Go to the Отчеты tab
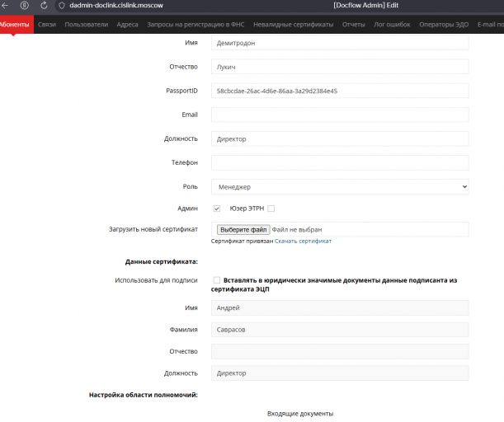The width and height of the screenshot is (504, 422). point(354,25)
